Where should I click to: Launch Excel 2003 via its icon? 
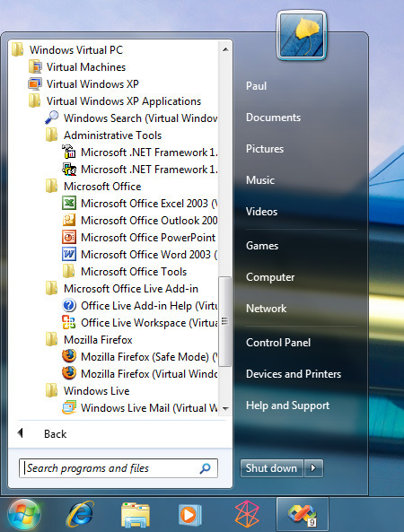point(69,203)
